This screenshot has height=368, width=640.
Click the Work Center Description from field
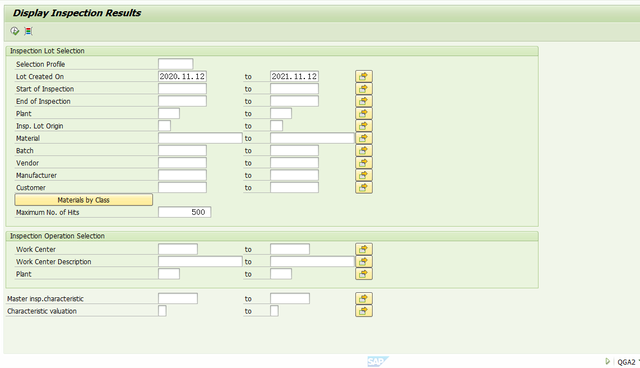(x=200, y=262)
